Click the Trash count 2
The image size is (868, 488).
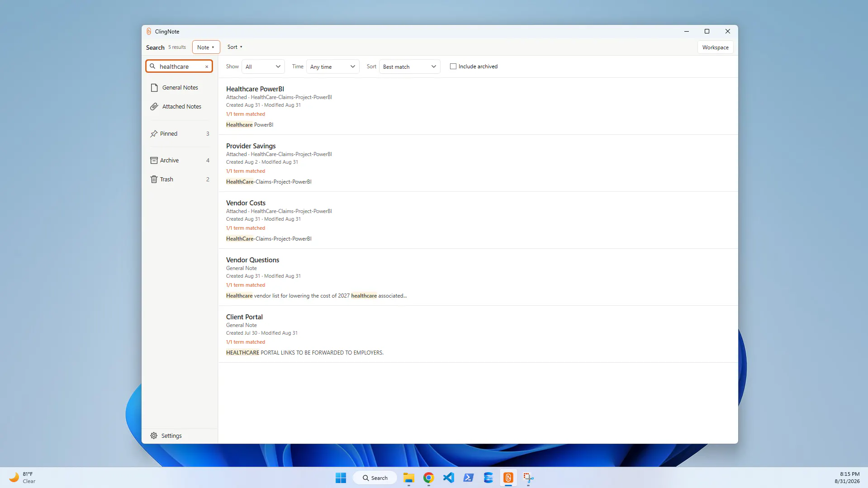(x=208, y=180)
